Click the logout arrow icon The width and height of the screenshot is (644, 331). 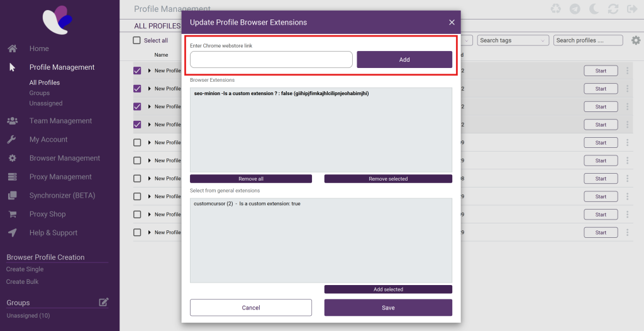(632, 9)
